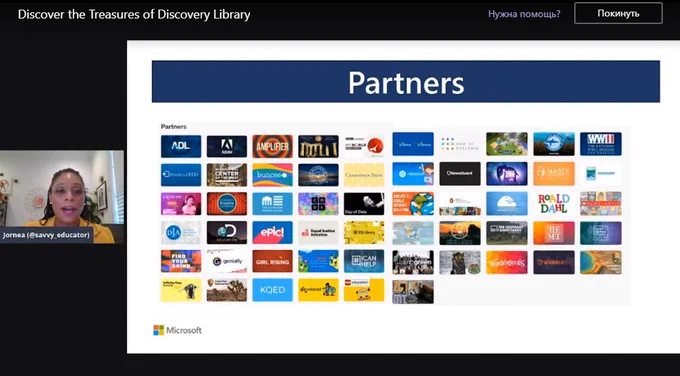Click the KQED partner tile
680x376 pixels.
[x=272, y=290]
